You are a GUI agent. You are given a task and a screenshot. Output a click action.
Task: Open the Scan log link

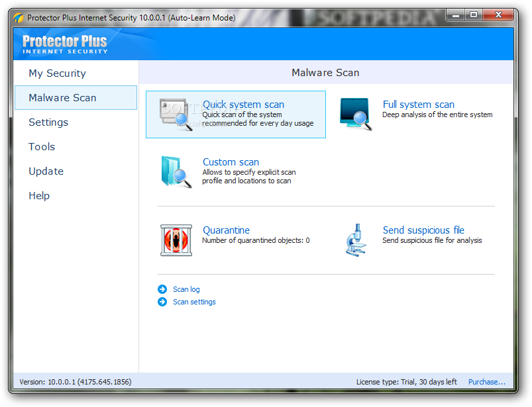186,289
